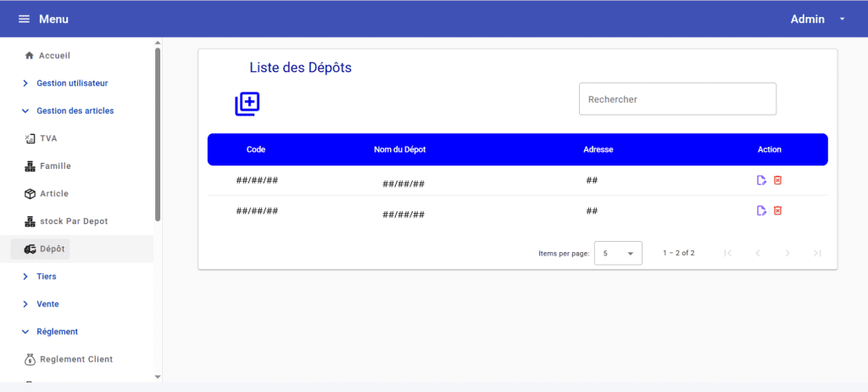The image size is (868, 392).
Task: Delete the first depot row
Action: tap(778, 180)
